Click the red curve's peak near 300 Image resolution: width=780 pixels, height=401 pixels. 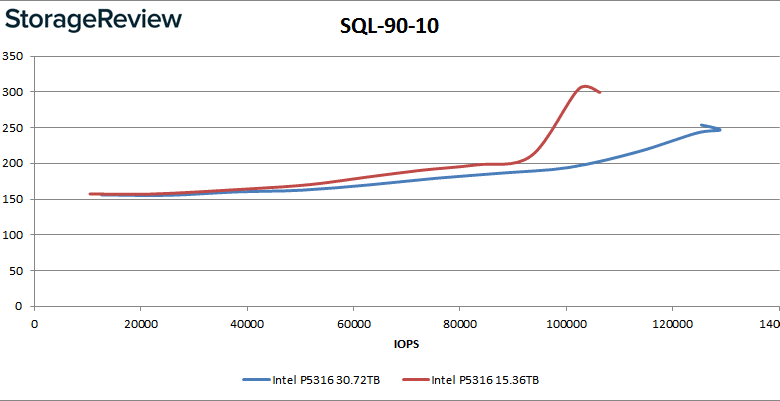(x=585, y=87)
